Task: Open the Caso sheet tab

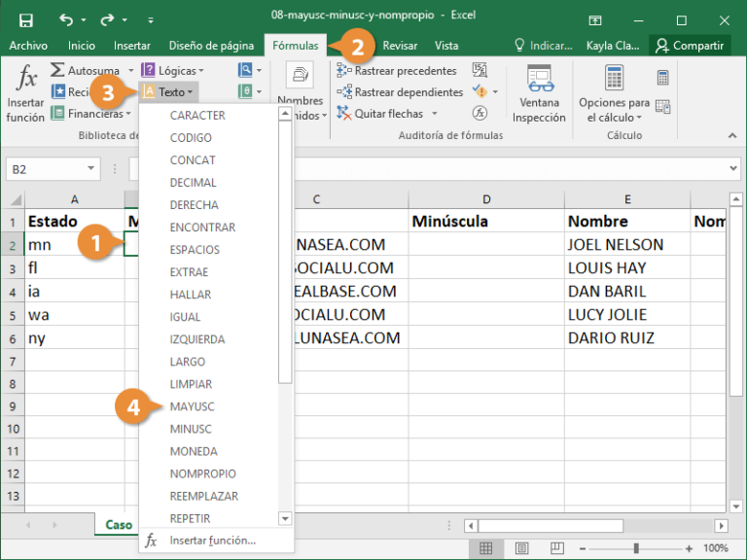Action: pyautogui.click(x=118, y=524)
